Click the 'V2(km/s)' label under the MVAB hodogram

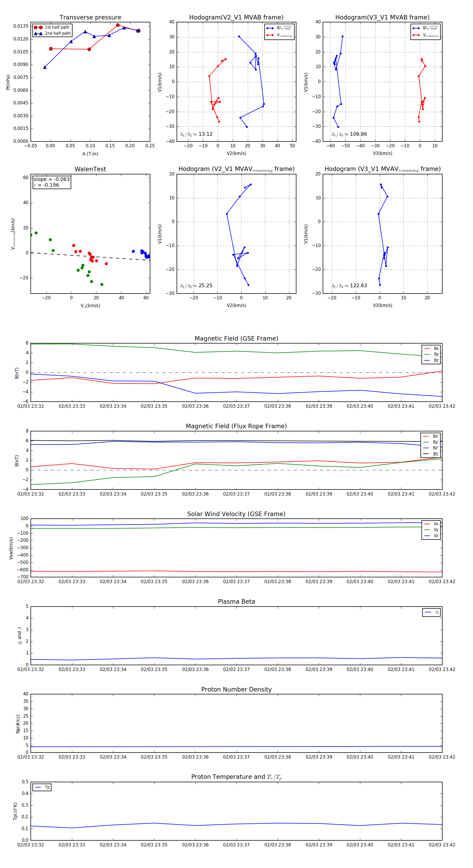(236, 154)
